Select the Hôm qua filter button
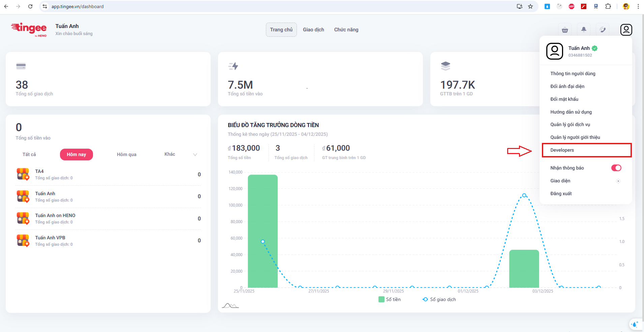644x332 pixels. [x=126, y=154]
